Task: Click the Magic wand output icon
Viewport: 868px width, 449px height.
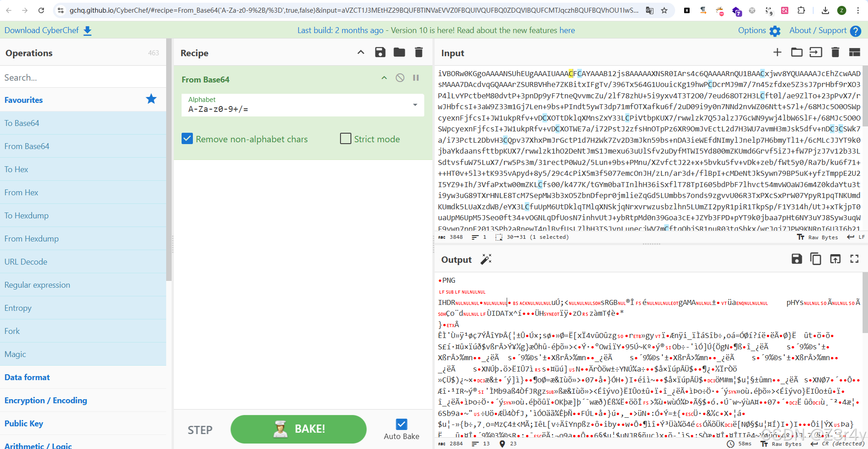Action: click(x=486, y=259)
